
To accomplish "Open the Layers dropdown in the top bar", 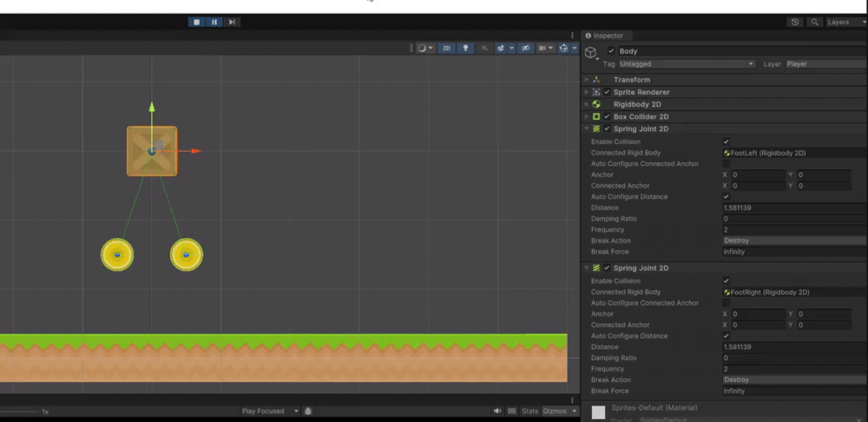I will (x=845, y=23).
